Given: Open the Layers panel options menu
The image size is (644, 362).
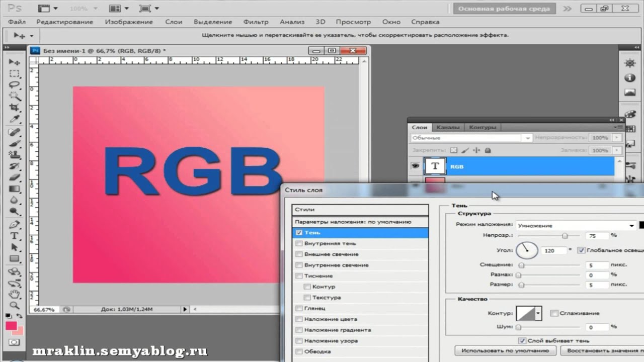Looking at the screenshot, I should click(x=619, y=127).
